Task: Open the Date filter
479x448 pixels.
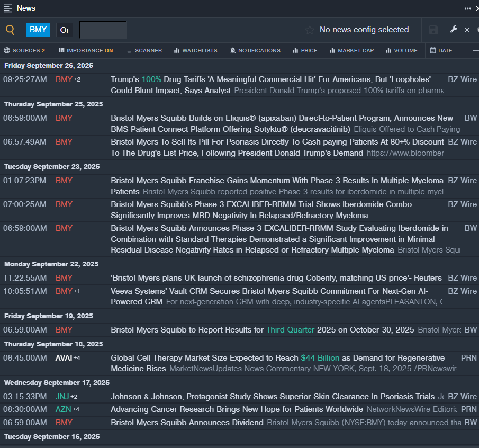Action: 441,50
